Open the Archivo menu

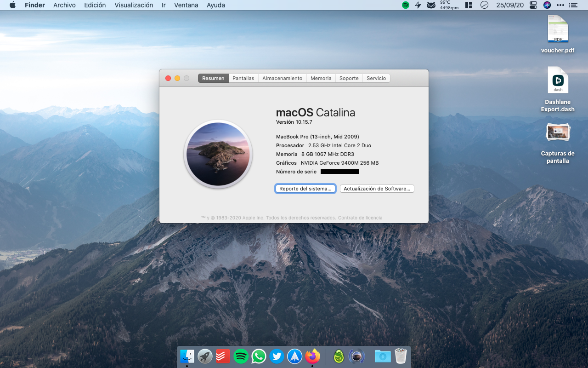[x=64, y=5]
